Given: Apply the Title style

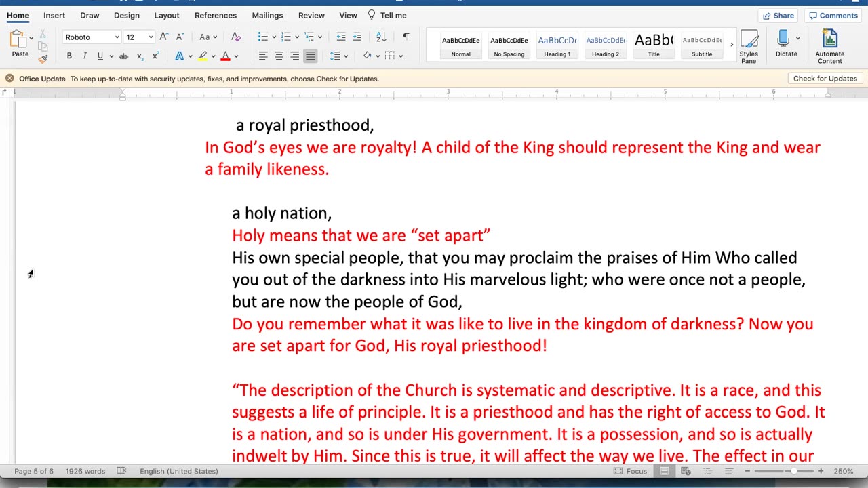Looking at the screenshot, I should pos(654,46).
